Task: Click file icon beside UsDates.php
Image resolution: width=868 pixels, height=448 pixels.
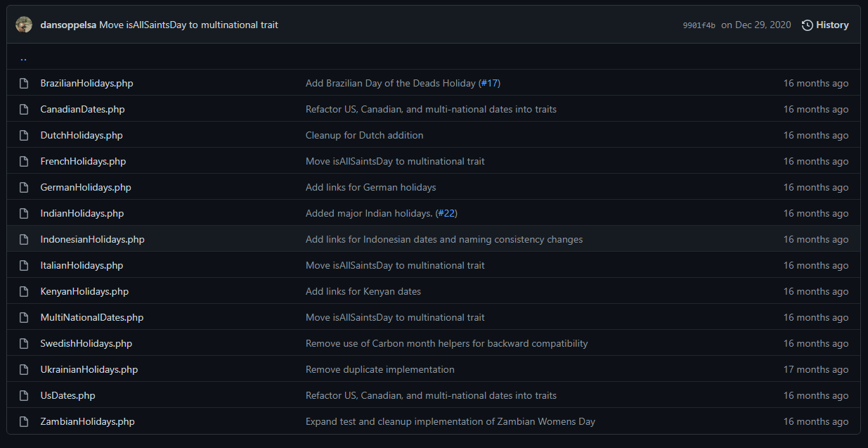Action: 24,395
